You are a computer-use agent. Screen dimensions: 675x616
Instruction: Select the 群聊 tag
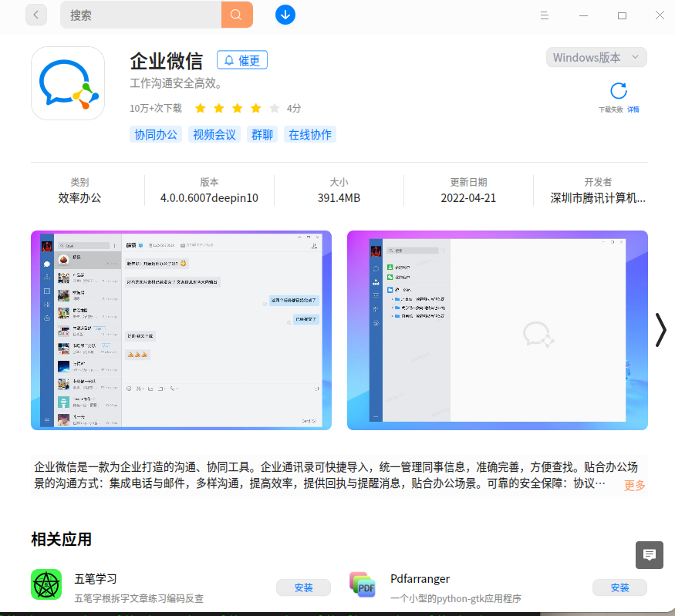[262, 135]
